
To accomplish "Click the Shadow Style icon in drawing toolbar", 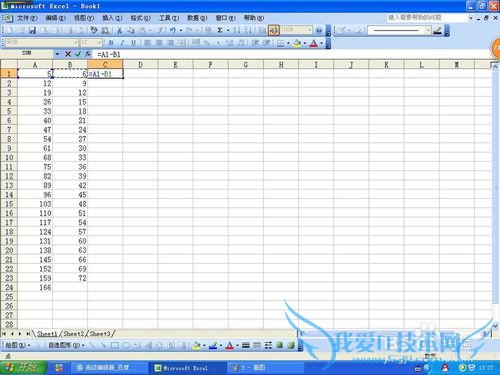I will point(279,345).
